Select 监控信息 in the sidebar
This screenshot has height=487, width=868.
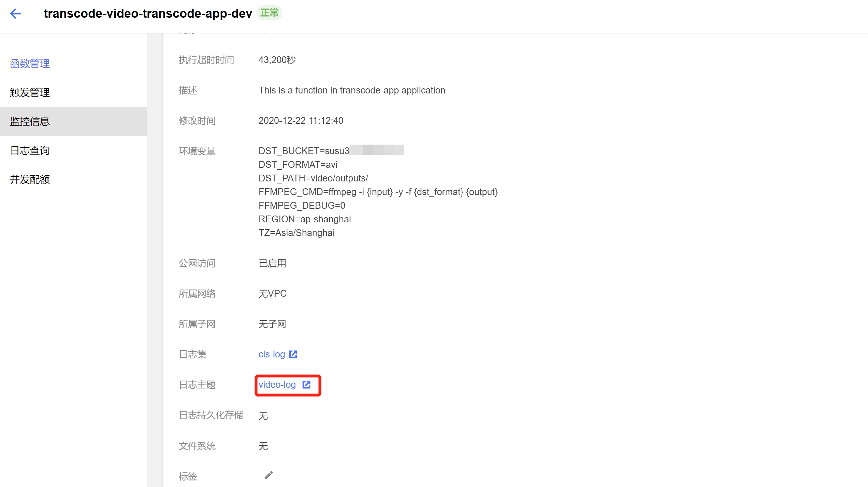click(73, 121)
